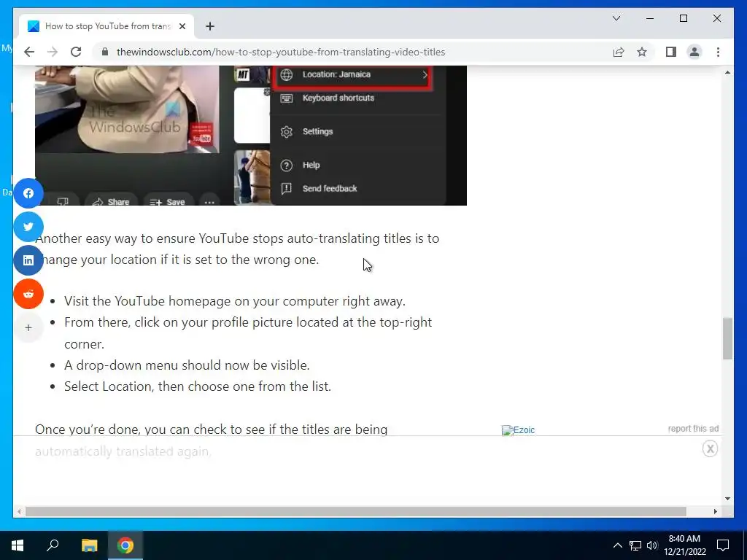The width and height of the screenshot is (747, 560).
Task: Open File Explorer from taskbar
Action: (89, 545)
